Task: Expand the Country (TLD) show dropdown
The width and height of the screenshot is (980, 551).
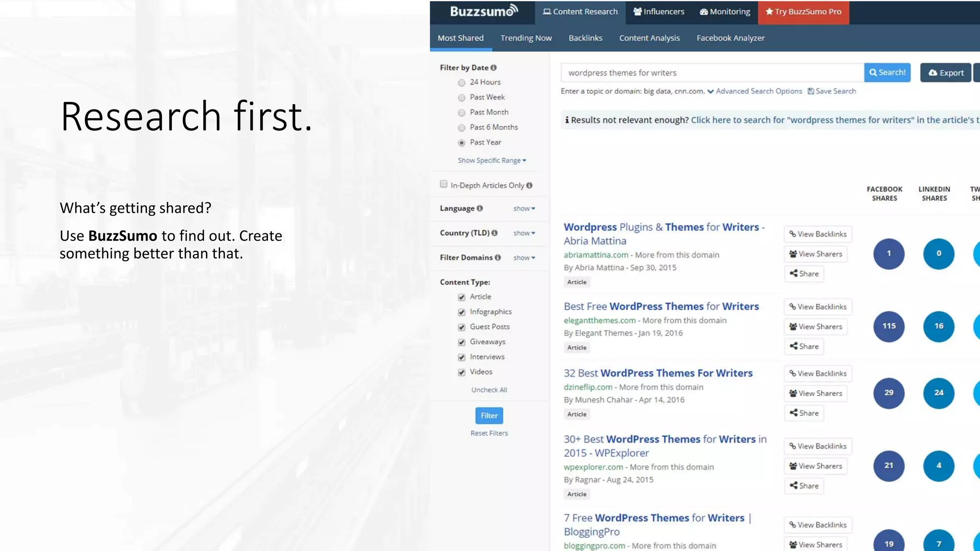Action: pyautogui.click(x=524, y=233)
